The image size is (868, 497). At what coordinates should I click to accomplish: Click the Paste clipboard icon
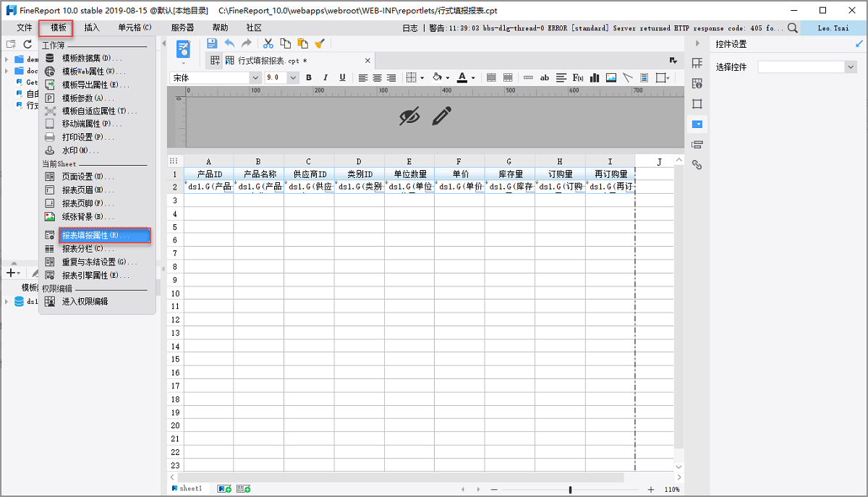click(x=302, y=43)
